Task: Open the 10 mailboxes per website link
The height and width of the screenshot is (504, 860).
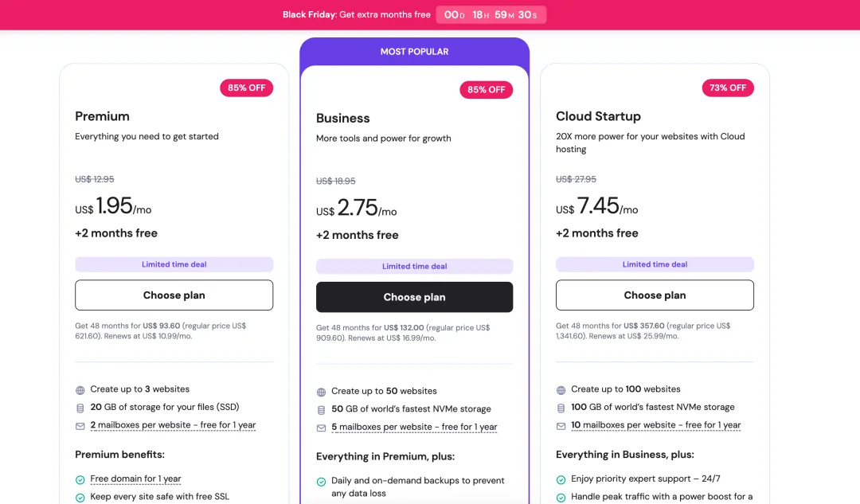Action: tap(655, 425)
